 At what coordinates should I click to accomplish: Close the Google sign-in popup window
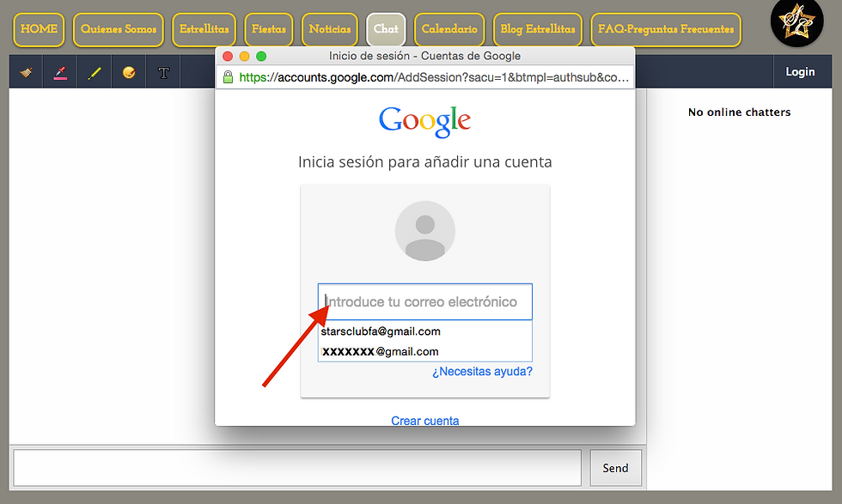coord(228,57)
